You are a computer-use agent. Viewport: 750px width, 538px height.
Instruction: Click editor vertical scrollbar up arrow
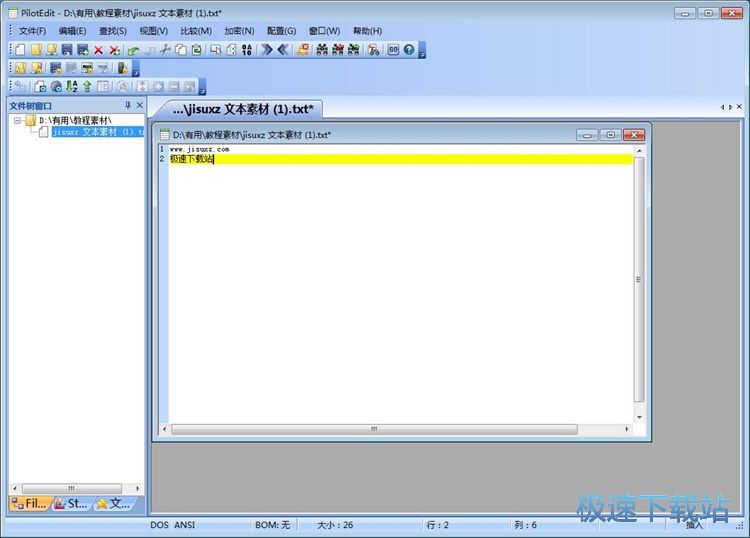tap(640, 150)
